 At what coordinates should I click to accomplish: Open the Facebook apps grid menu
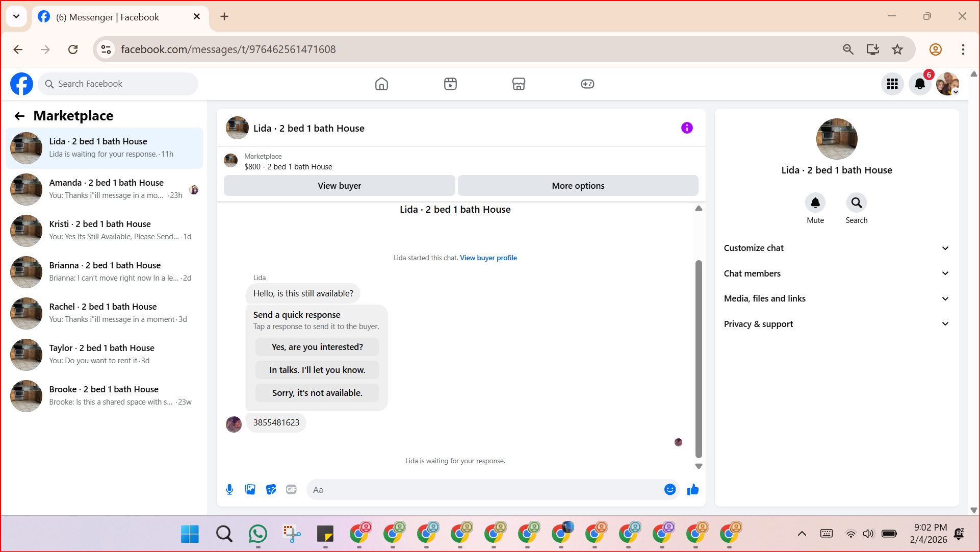click(x=892, y=84)
